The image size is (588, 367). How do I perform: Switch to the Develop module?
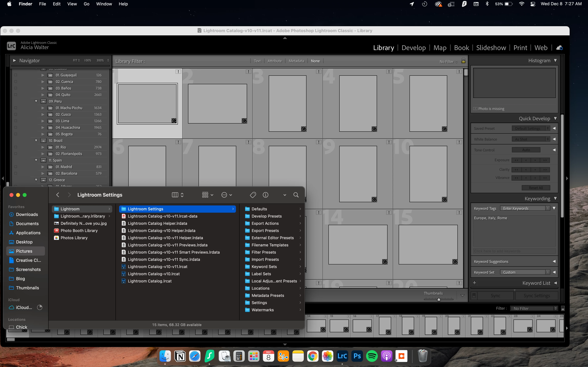pos(414,48)
